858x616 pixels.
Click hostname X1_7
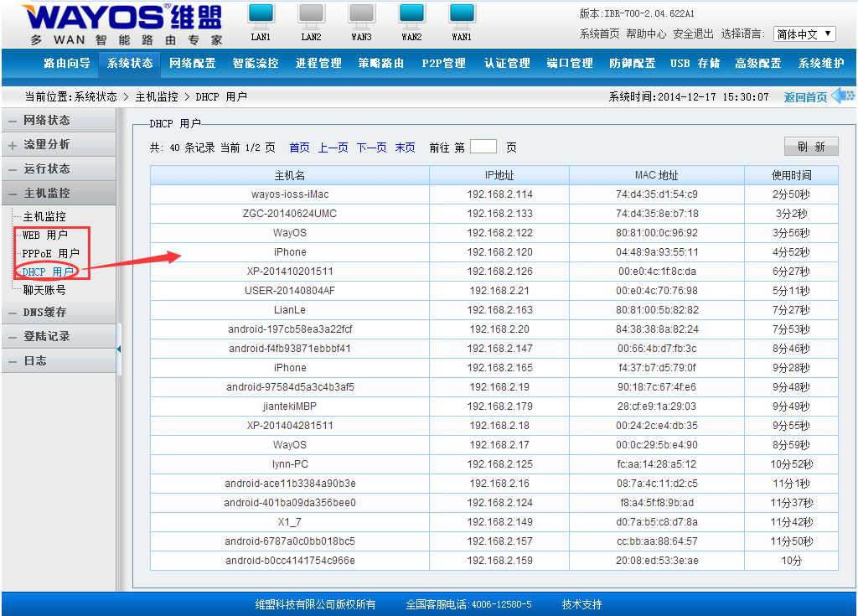[290, 522]
